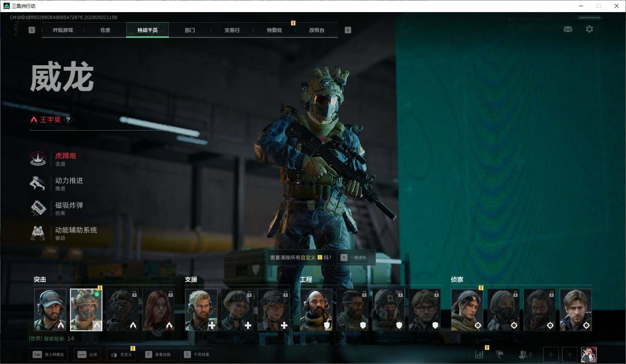Select the last 侦察 operator in blue jacket
Image resolution: width=626 pixels, height=364 pixels.
pos(576,310)
